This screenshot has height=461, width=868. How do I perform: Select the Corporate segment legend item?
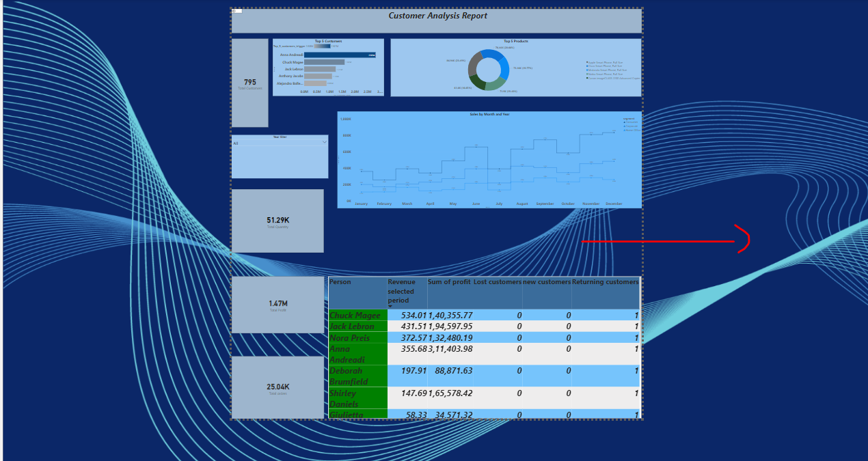pos(630,126)
